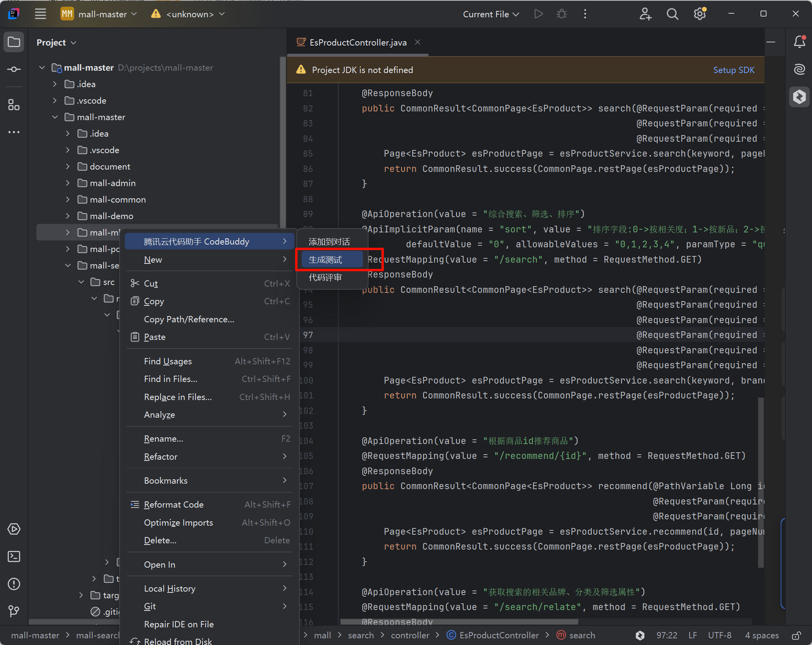The width and height of the screenshot is (812, 645).
Task: Collapse the mall-master root project node
Action: [42, 68]
